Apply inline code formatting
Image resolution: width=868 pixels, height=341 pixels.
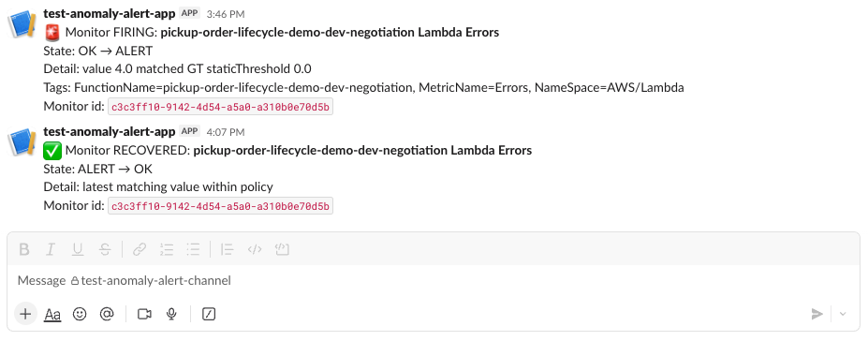(x=255, y=249)
